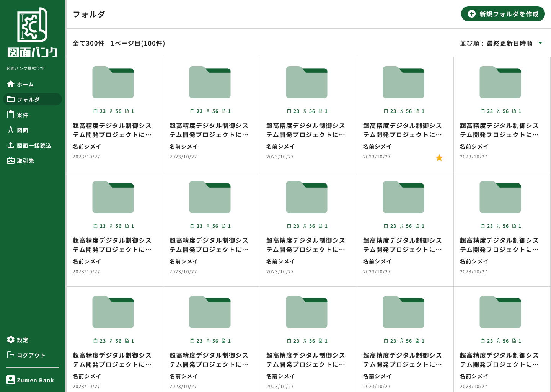Click the 新規フォルダを作成 button
The width and height of the screenshot is (551, 392).
(x=503, y=14)
